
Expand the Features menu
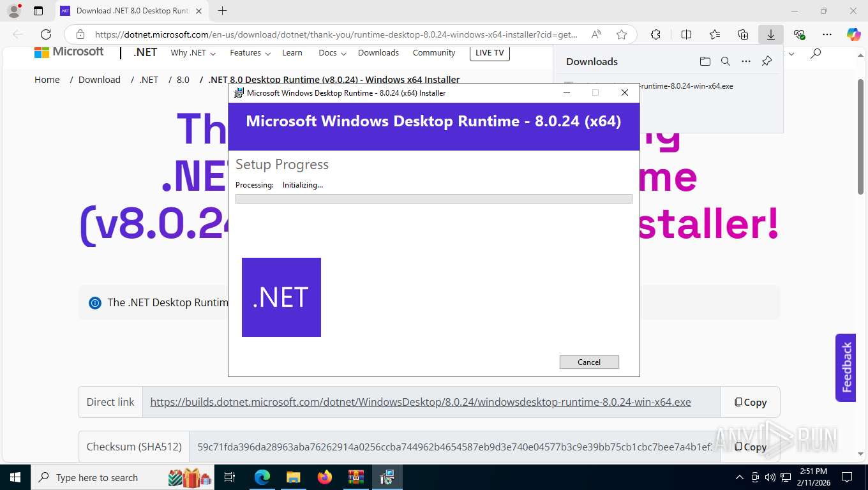[250, 53]
